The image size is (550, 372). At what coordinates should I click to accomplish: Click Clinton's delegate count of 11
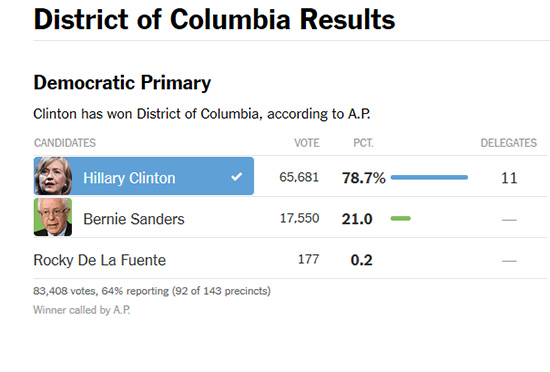coord(509,178)
